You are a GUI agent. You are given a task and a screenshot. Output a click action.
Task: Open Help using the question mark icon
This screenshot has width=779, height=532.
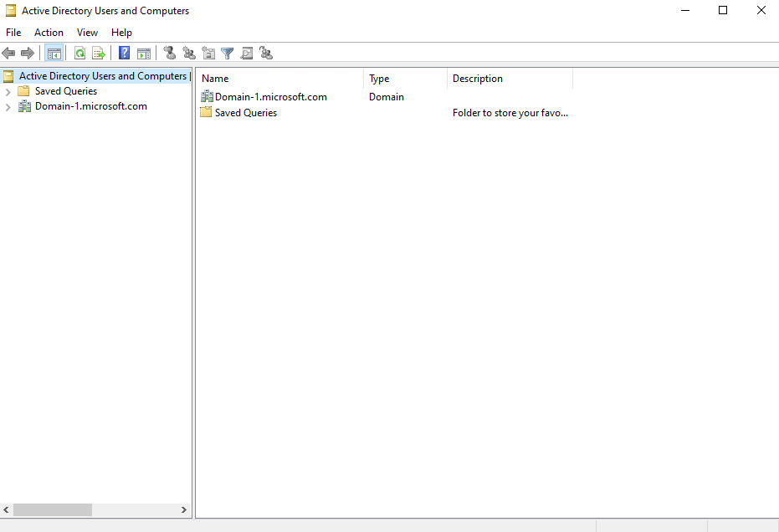[x=123, y=53]
